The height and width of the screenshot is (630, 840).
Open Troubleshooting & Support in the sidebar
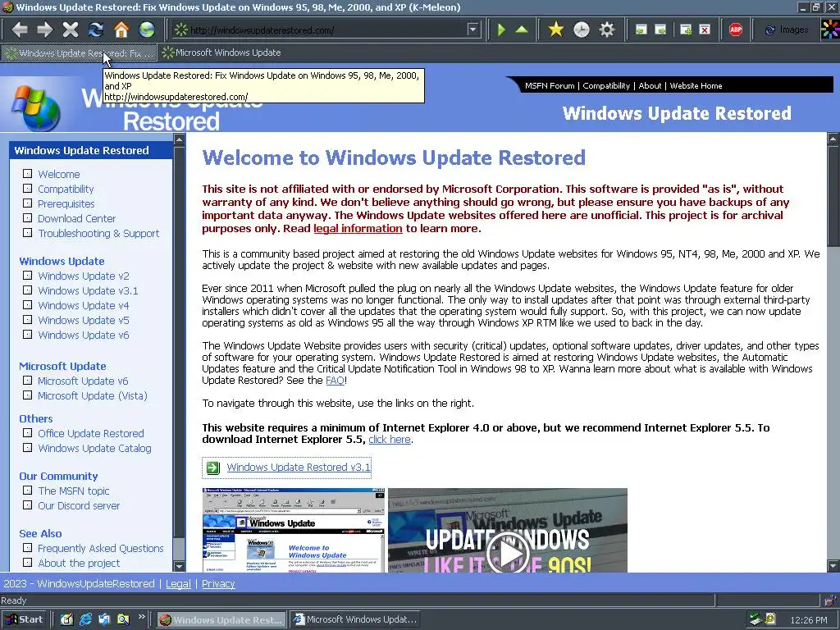(x=98, y=233)
